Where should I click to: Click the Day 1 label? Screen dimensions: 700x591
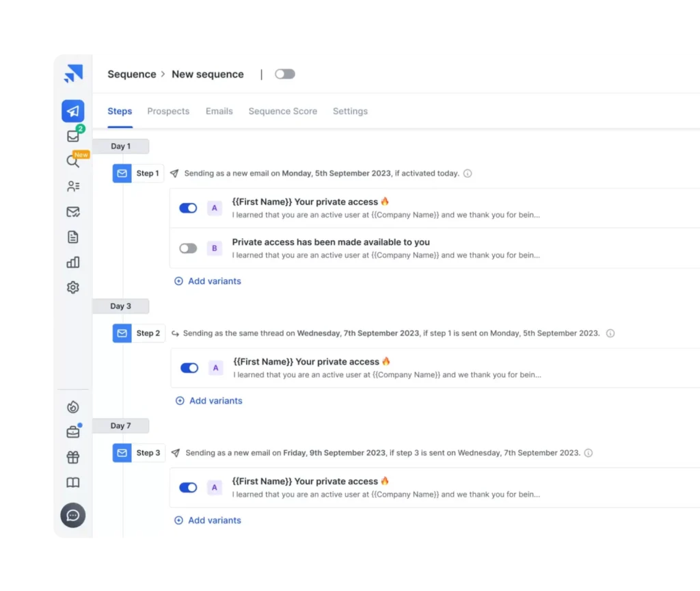pyautogui.click(x=120, y=146)
